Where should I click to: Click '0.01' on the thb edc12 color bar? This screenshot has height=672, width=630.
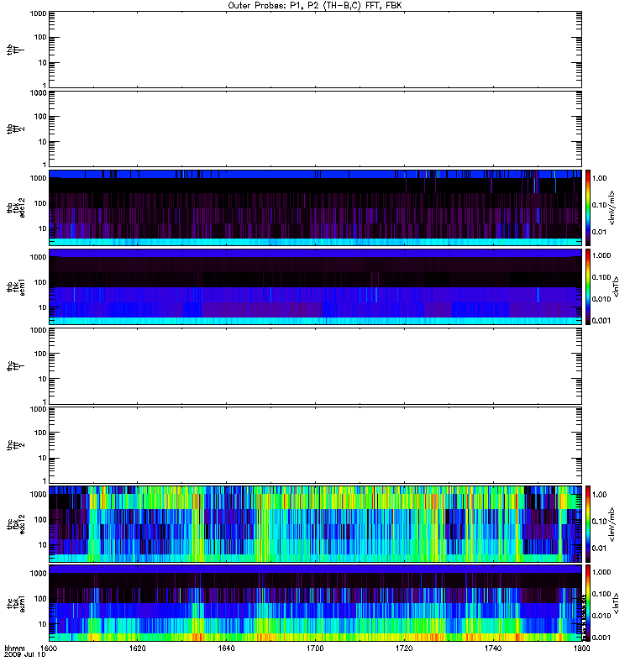pos(600,233)
